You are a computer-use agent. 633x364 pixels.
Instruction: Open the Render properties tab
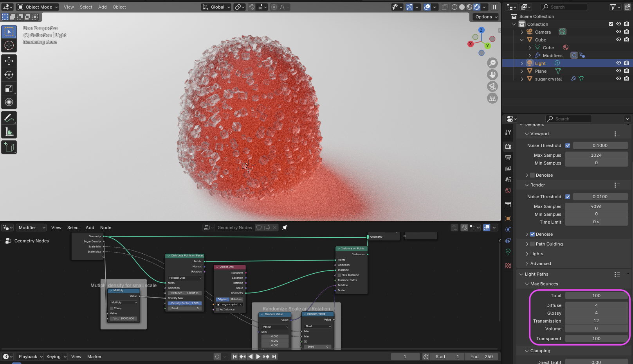[508, 146]
